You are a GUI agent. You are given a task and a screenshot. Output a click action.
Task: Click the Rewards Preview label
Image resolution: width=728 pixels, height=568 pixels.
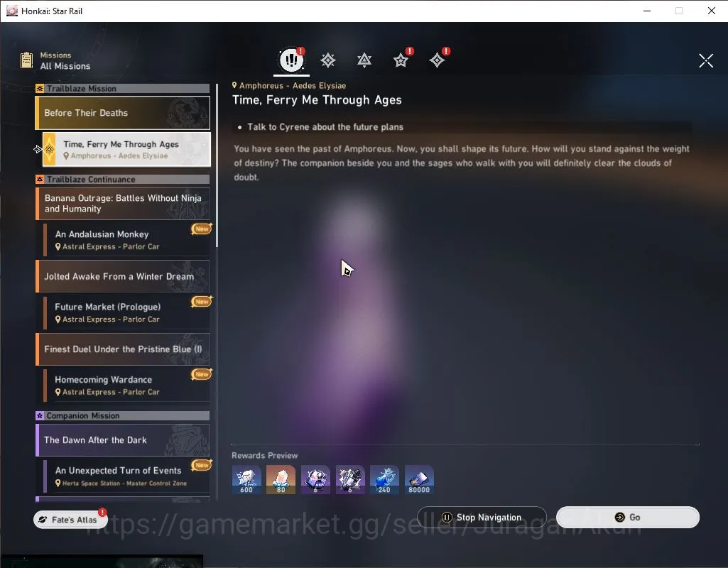point(265,455)
